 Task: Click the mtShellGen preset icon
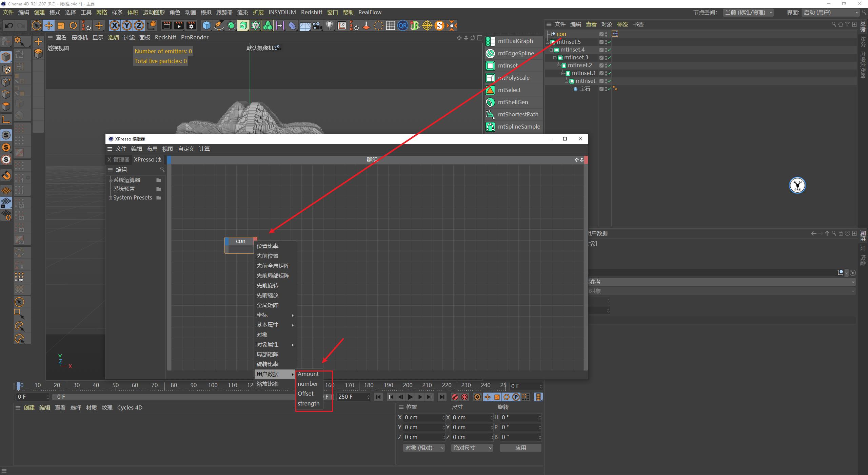pos(490,102)
